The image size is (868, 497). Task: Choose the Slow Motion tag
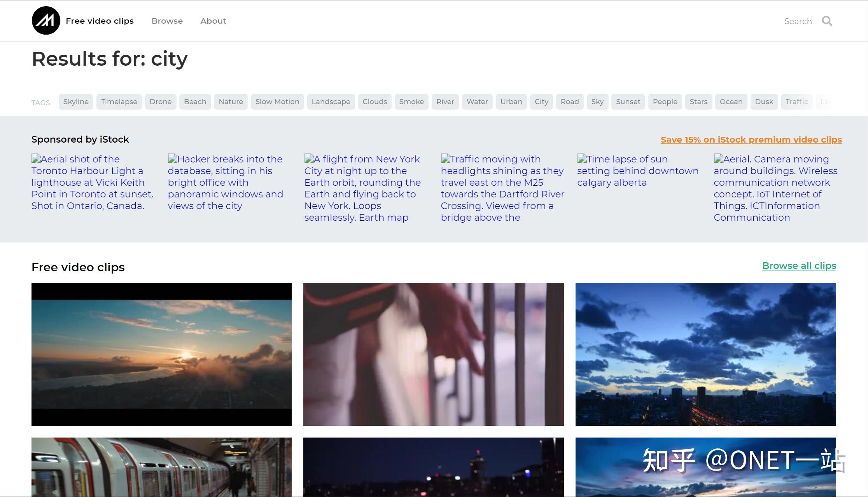pos(277,102)
